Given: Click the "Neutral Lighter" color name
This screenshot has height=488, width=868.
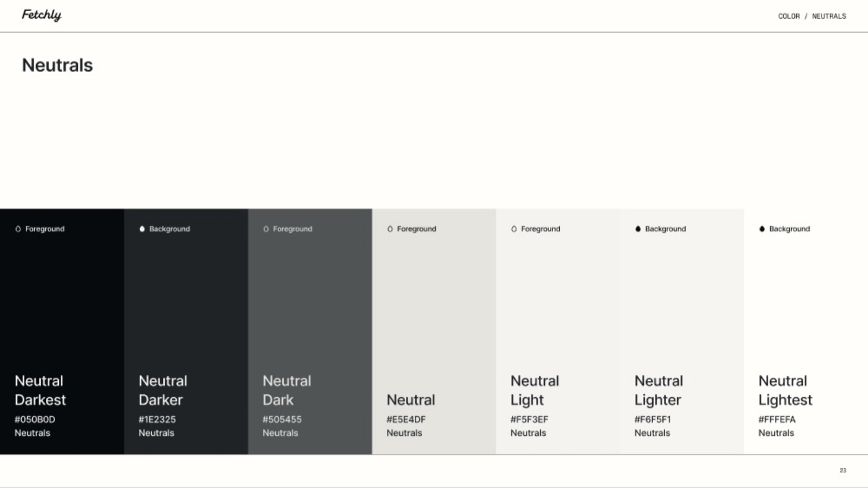Looking at the screenshot, I should [x=659, y=390].
